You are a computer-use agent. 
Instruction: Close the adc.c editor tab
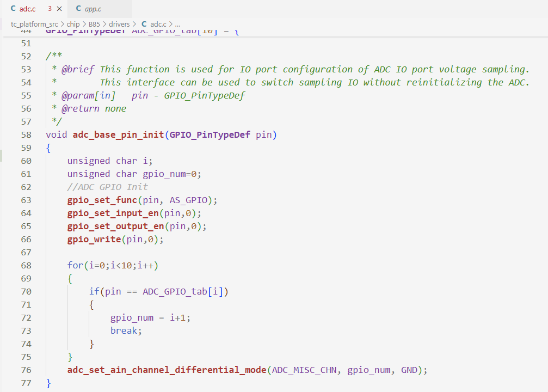tap(60, 9)
